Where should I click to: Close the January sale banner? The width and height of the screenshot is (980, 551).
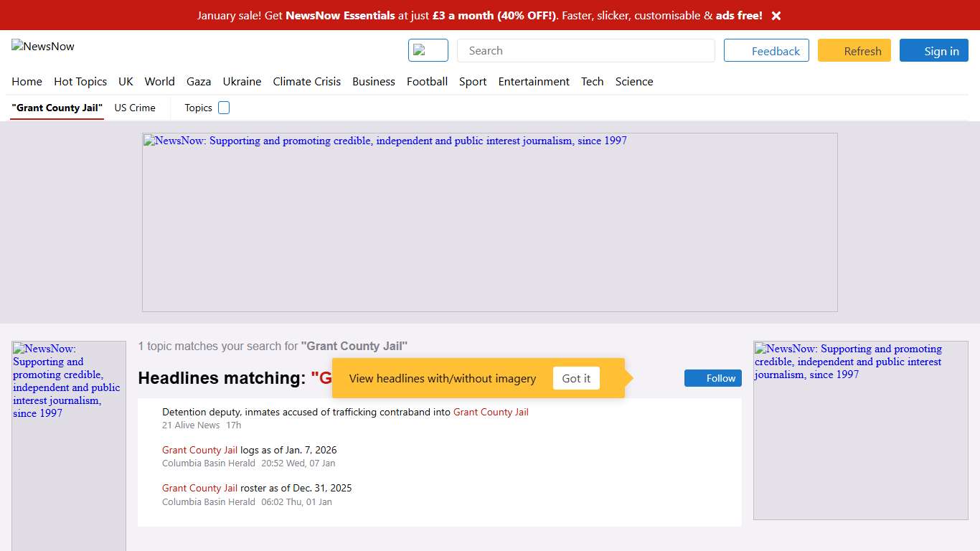(x=776, y=16)
